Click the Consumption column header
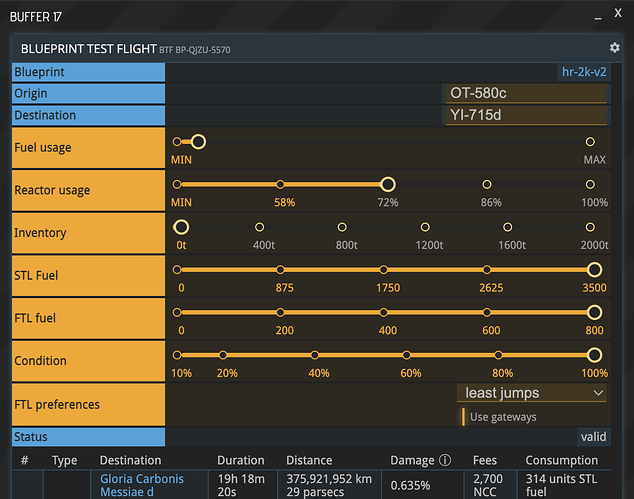The height and width of the screenshot is (499, 634). pos(562,460)
